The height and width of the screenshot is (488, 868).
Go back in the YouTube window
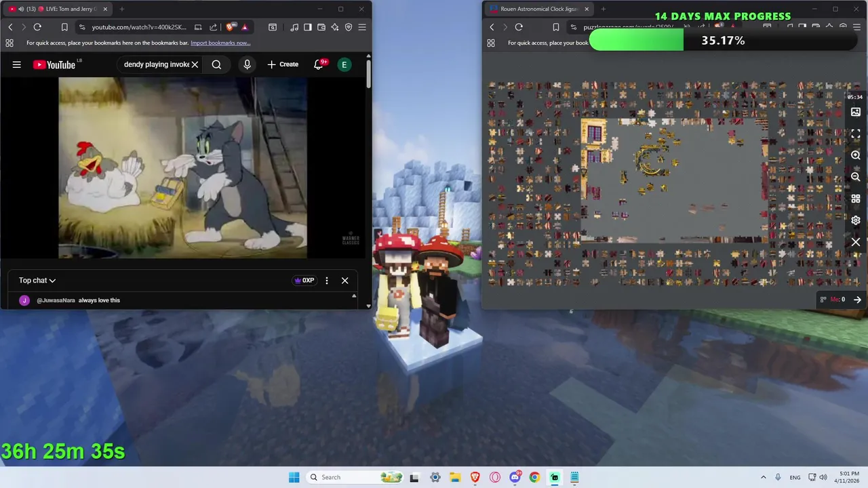(x=10, y=27)
